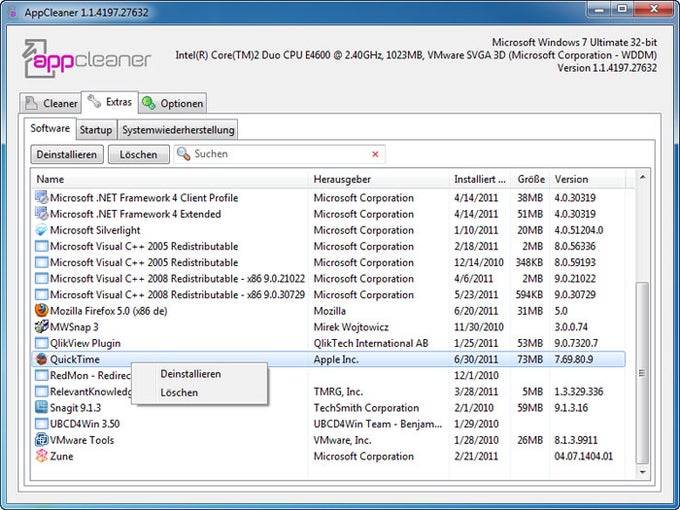Select the Microsoft Silverlight row name
The image size is (680, 510).
pyautogui.click(x=95, y=230)
